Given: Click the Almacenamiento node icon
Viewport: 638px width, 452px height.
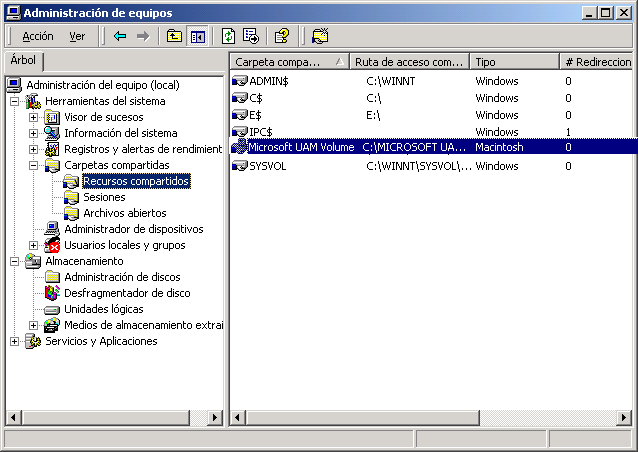Looking at the screenshot, I should coord(33,261).
